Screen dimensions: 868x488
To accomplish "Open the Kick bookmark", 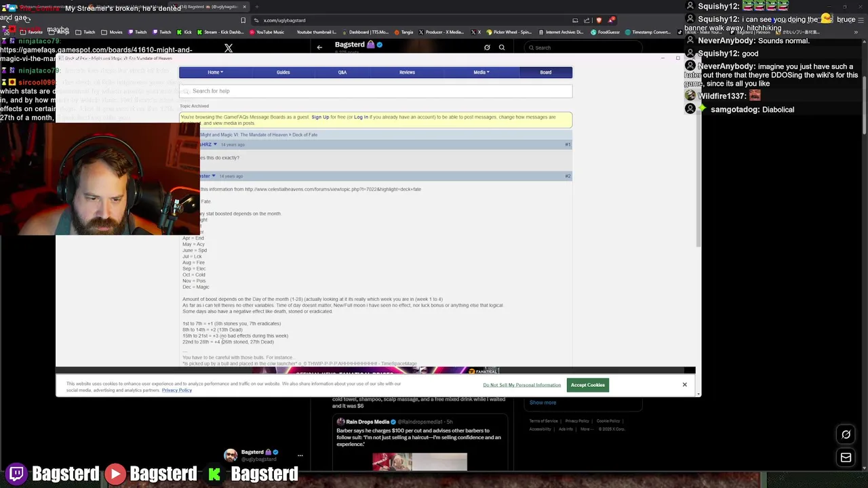I will click(184, 32).
